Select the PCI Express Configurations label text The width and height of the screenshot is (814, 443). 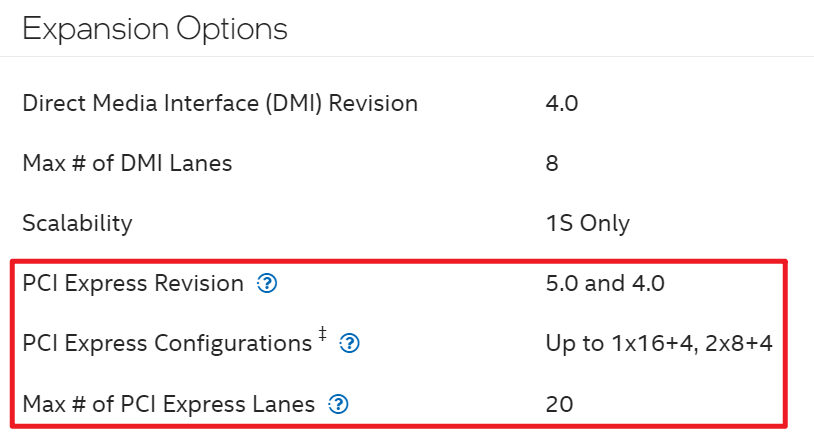point(167,344)
